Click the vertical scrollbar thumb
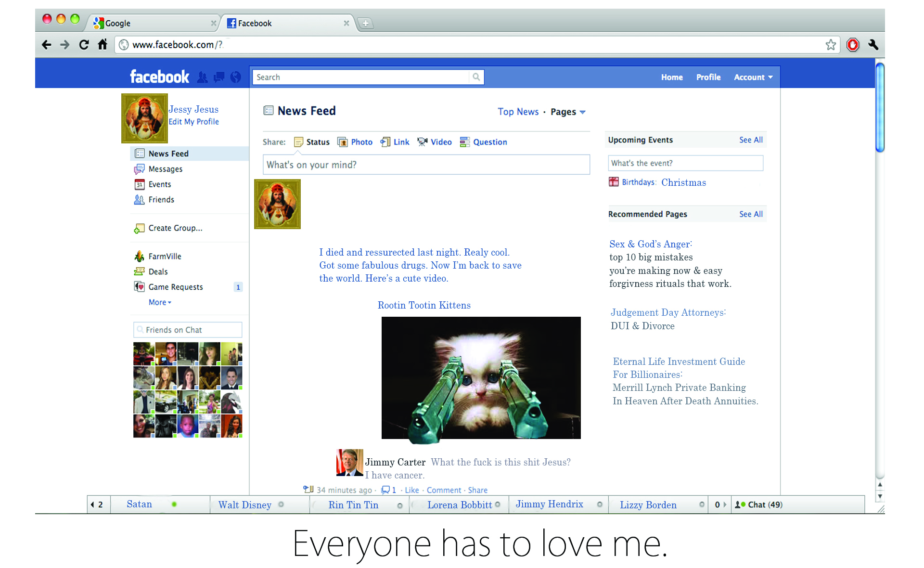 pos(880,108)
